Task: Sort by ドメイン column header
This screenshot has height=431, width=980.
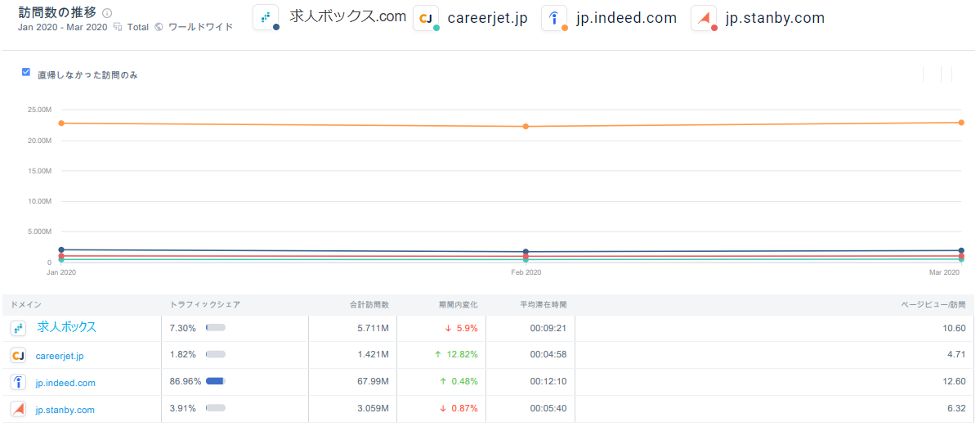Action: click(25, 304)
